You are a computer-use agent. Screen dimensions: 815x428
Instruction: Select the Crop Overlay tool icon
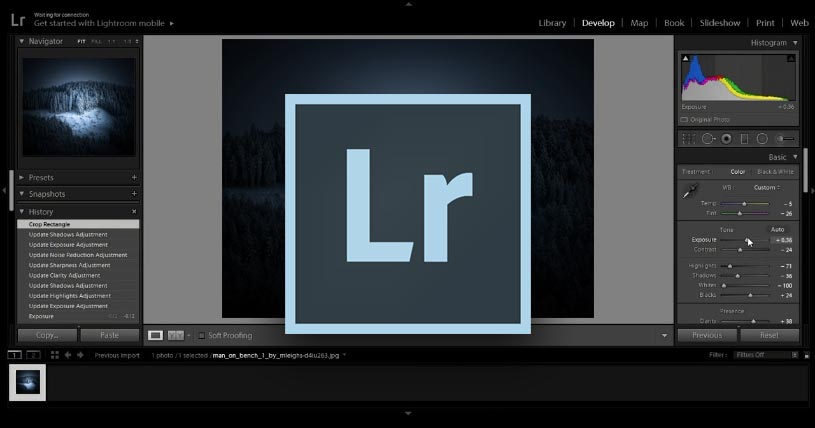[x=689, y=139]
